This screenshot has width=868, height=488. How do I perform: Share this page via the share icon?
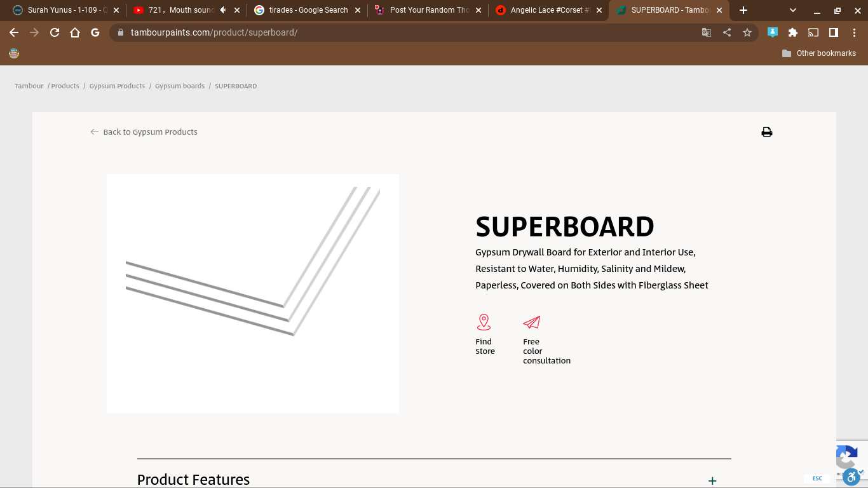coord(727,32)
